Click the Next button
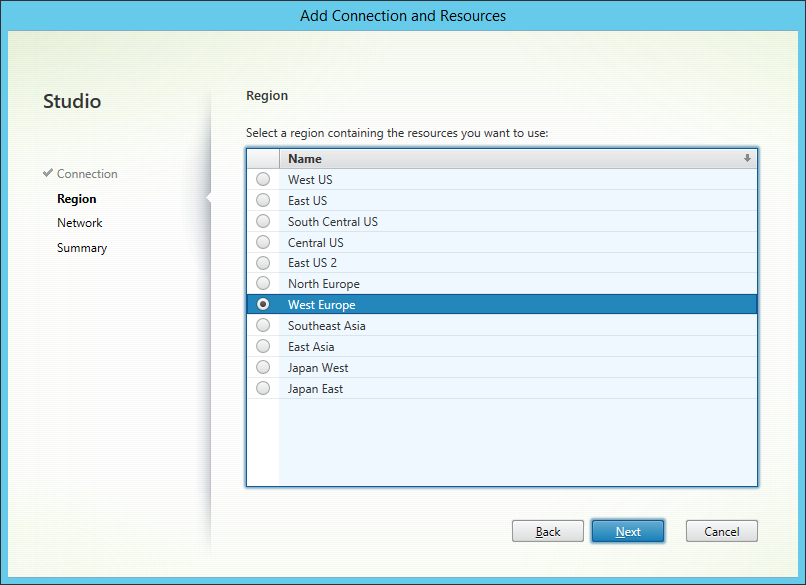This screenshot has width=806, height=585. (x=628, y=531)
